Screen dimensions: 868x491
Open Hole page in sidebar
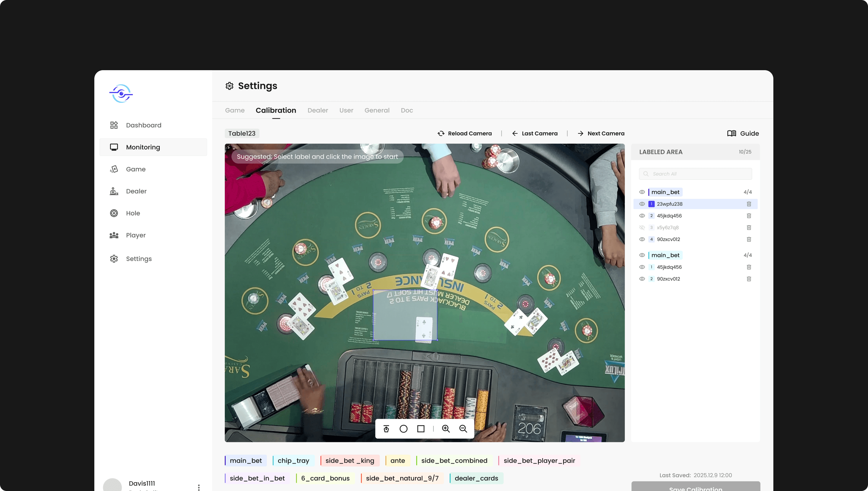coord(133,213)
